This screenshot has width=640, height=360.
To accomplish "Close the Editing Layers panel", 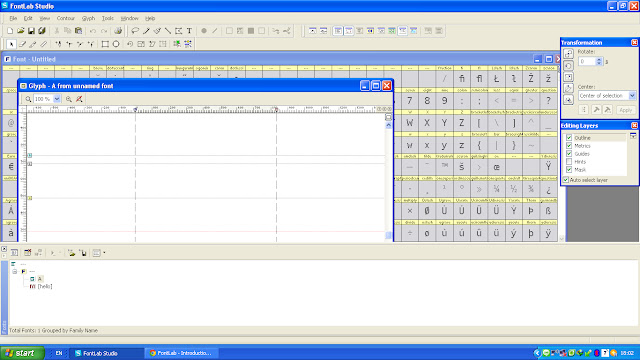I will pos(634,125).
